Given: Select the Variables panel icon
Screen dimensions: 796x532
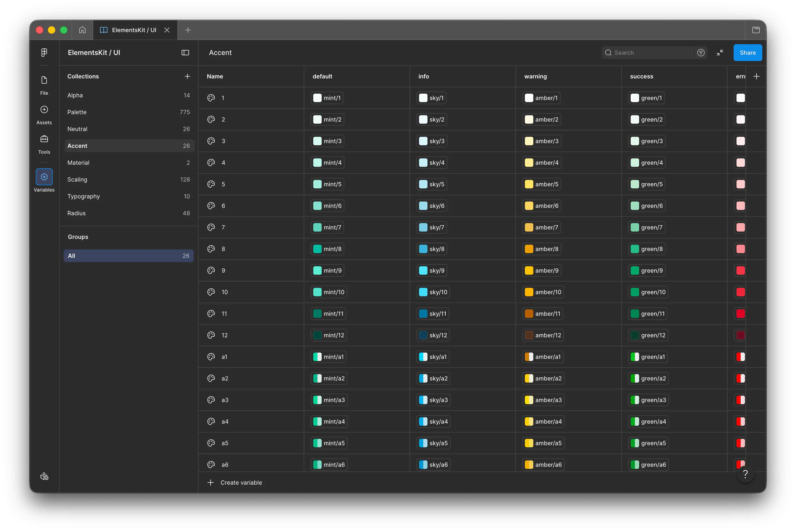Looking at the screenshot, I should [x=44, y=177].
